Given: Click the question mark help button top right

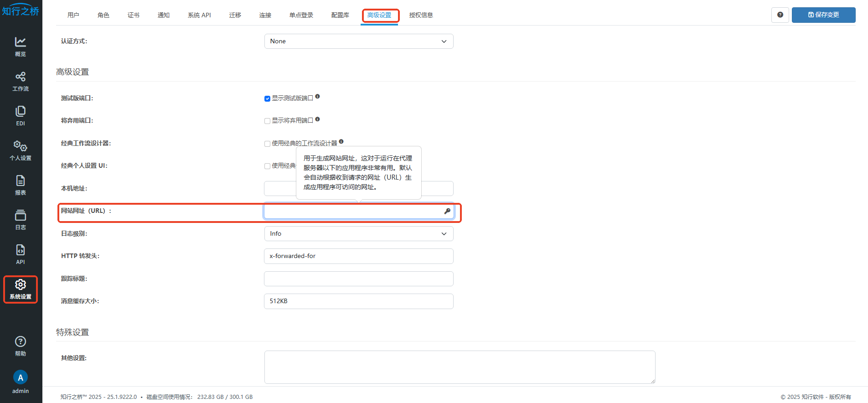Looking at the screenshot, I should (x=780, y=15).
